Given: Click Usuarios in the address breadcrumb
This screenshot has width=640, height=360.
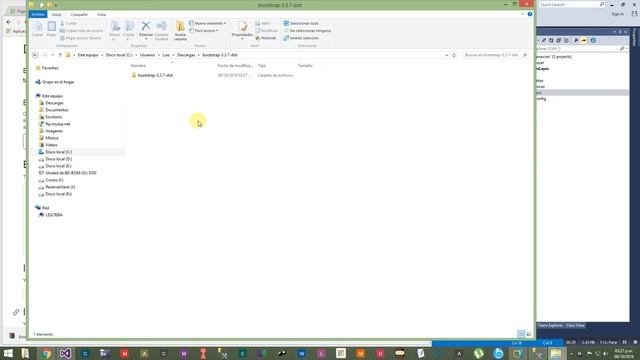Looking at the screenshot, I should (147, 55).
